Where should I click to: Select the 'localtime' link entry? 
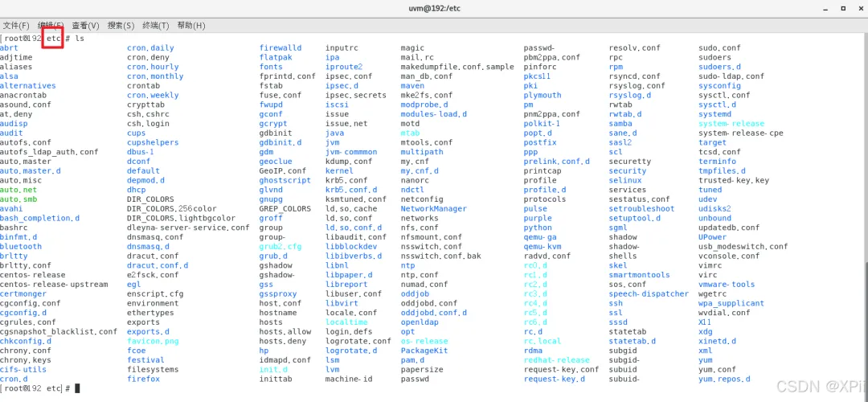[346, 322]
